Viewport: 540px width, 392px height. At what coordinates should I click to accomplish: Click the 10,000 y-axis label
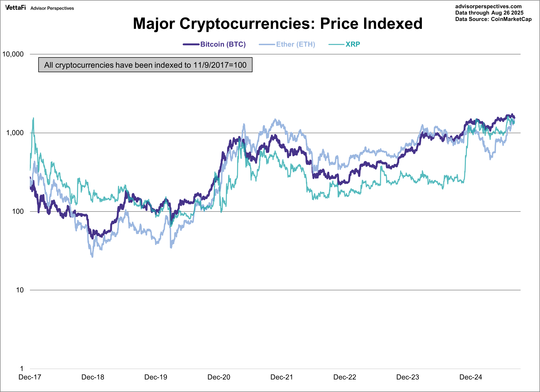coord(13,54)
